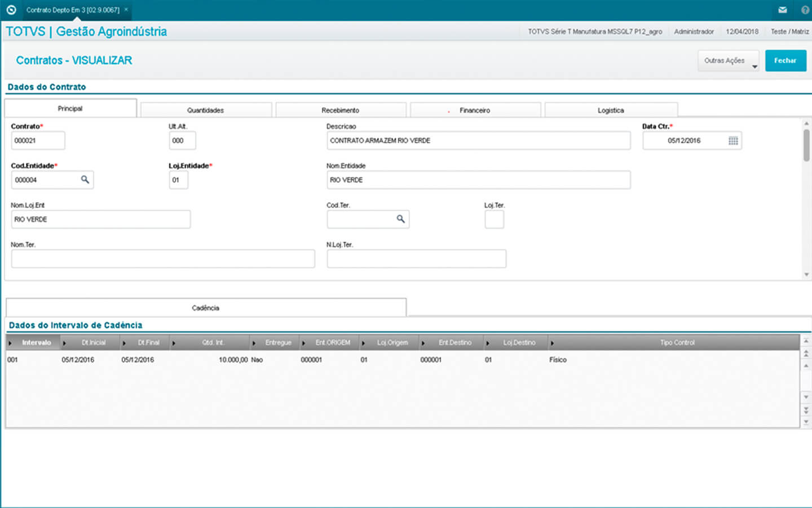Click the Cod.Ter. lookup magnifier icon

click(400, 219)
